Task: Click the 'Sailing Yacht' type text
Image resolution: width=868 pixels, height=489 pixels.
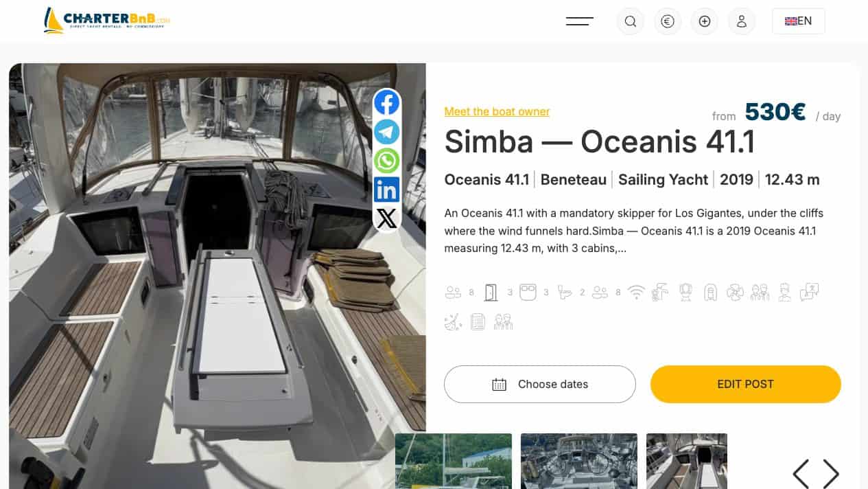Action: 663,180
